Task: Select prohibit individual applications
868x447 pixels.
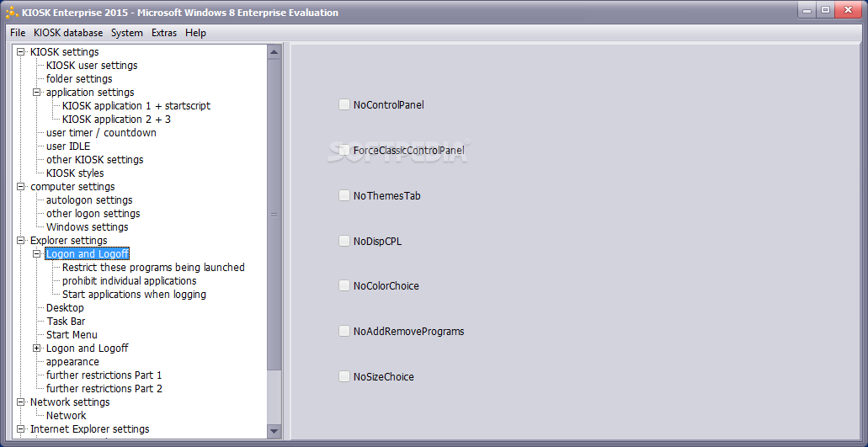Action: tap(129, 280)
